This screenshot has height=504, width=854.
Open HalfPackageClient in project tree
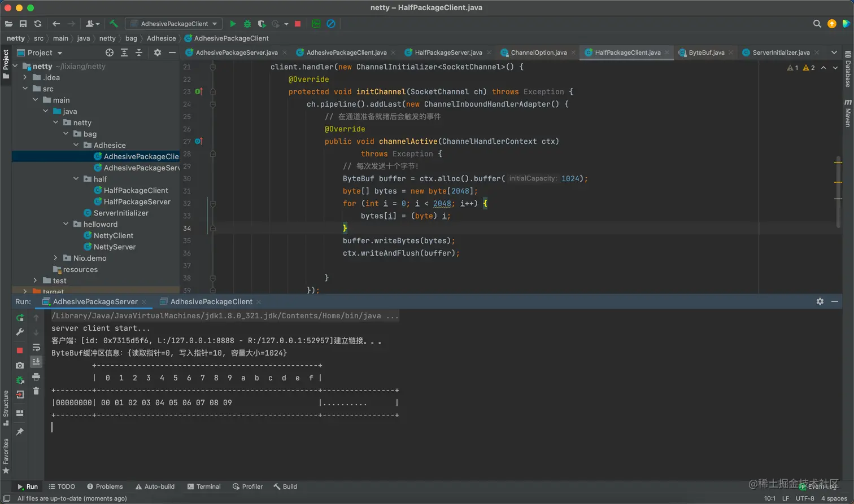click(x=136, y=190)
